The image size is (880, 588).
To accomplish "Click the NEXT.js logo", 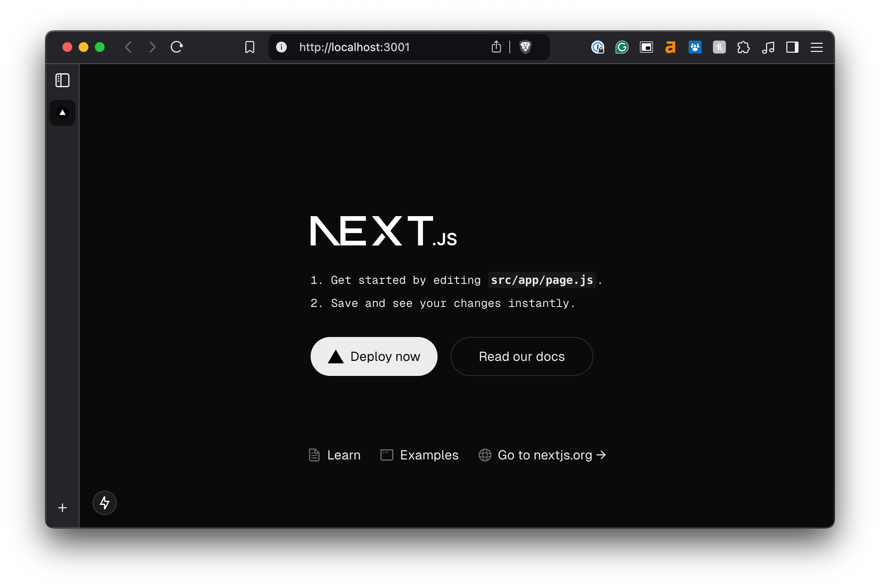I will (x=384, y=231).
